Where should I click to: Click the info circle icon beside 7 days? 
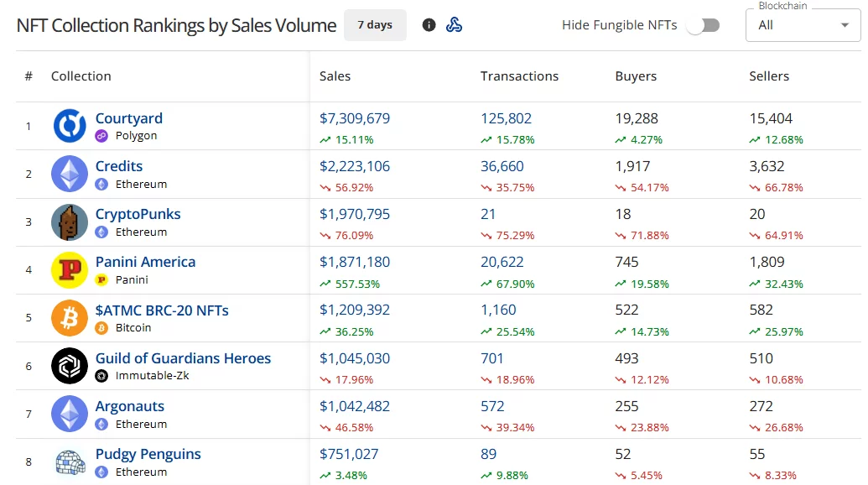click(429, 25)
